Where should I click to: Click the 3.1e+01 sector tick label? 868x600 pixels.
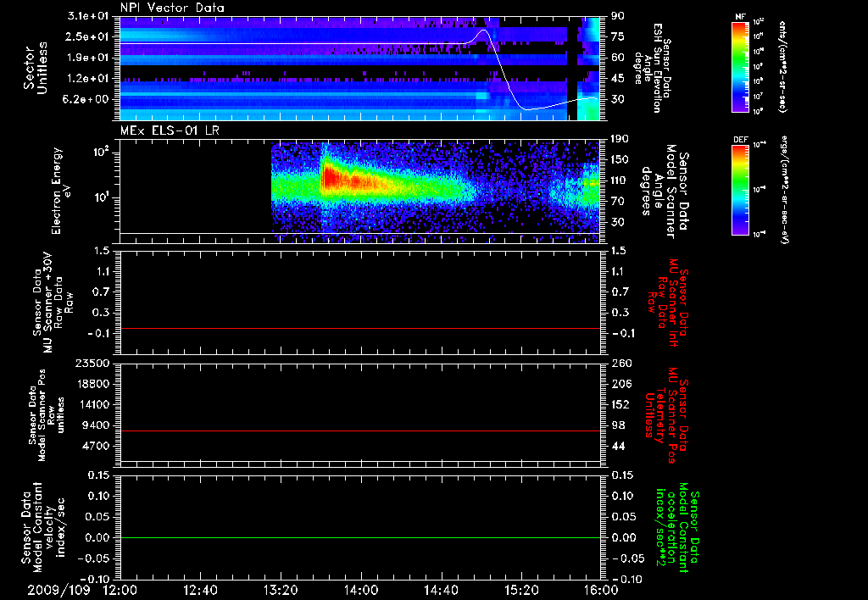click(x=90, y=16)
